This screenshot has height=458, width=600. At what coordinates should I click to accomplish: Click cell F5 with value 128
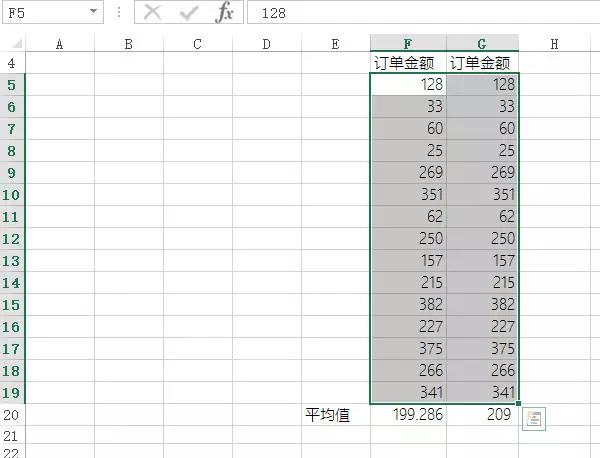(408, 84)
